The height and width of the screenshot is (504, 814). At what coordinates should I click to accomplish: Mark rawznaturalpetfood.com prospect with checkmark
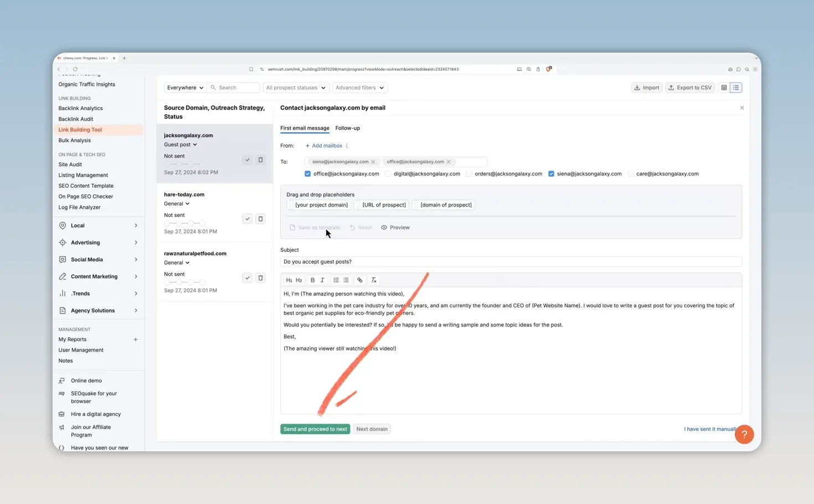point(248,278)
